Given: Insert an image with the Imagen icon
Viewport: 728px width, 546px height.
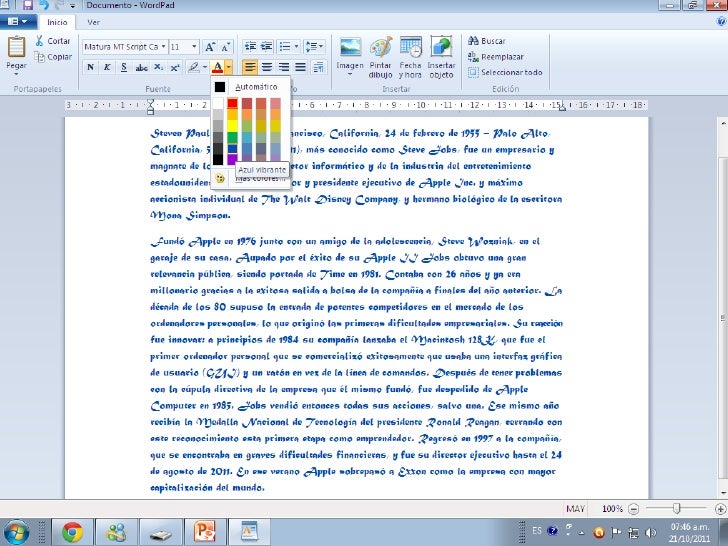Looking at the screenshot, I should pos(350,47).
